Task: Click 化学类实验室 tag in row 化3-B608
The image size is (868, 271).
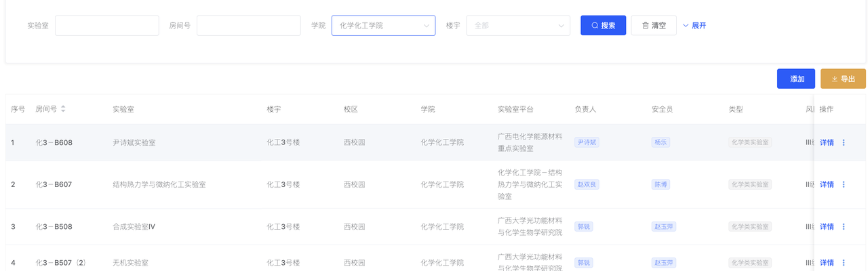Action: tap(750, 142)
